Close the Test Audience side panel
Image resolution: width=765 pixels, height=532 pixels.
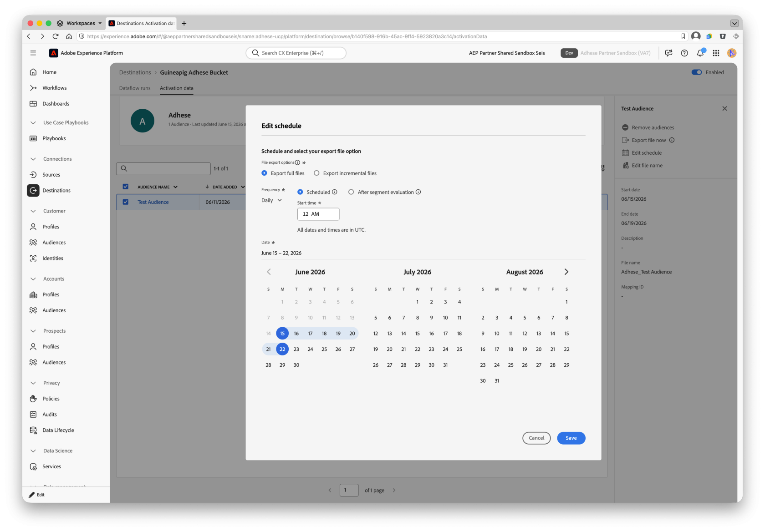(x=724, y=108)
